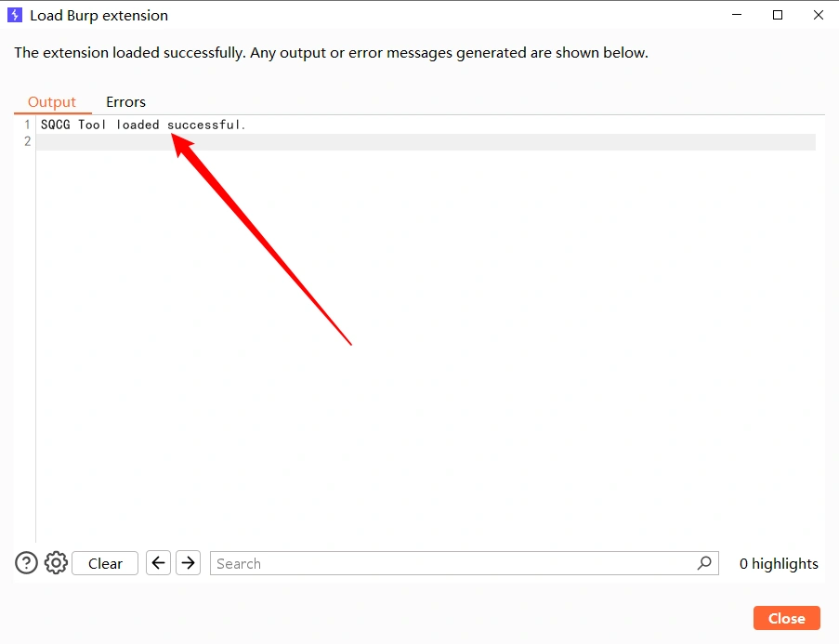Close the dialog using title bar X
Screen dimensions: 839x644
(x=818, y=15)
